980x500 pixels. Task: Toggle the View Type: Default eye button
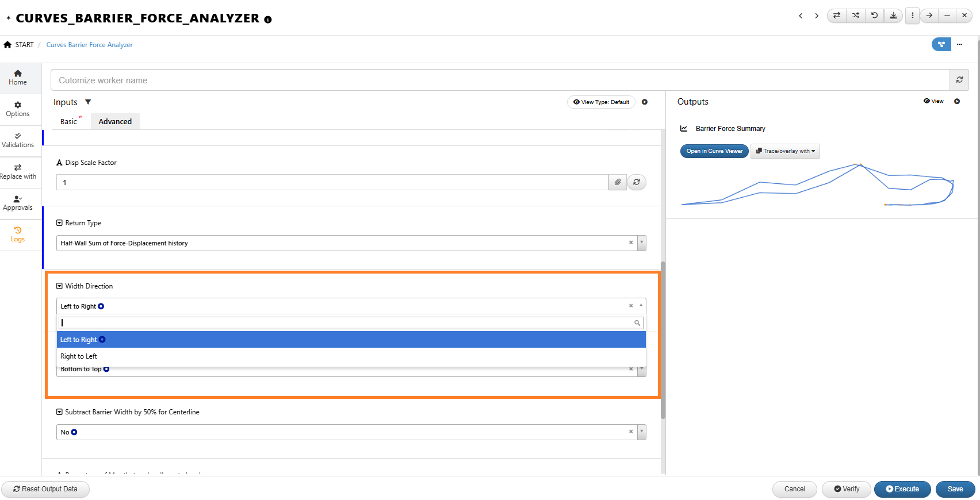(x=601, y=102)
